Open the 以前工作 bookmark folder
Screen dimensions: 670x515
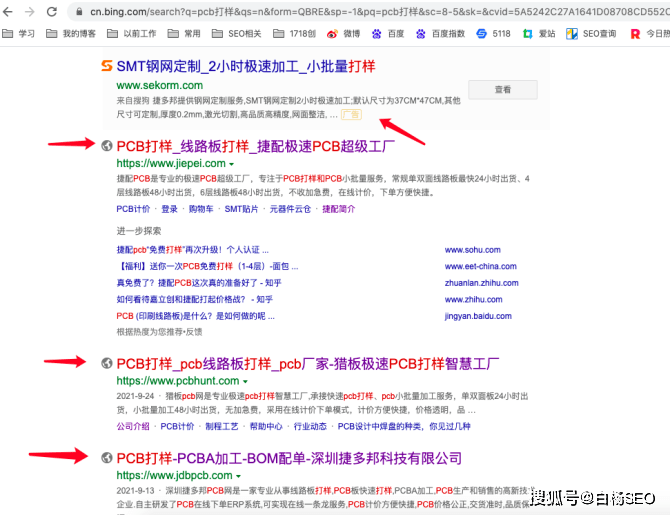click(132, 33)
